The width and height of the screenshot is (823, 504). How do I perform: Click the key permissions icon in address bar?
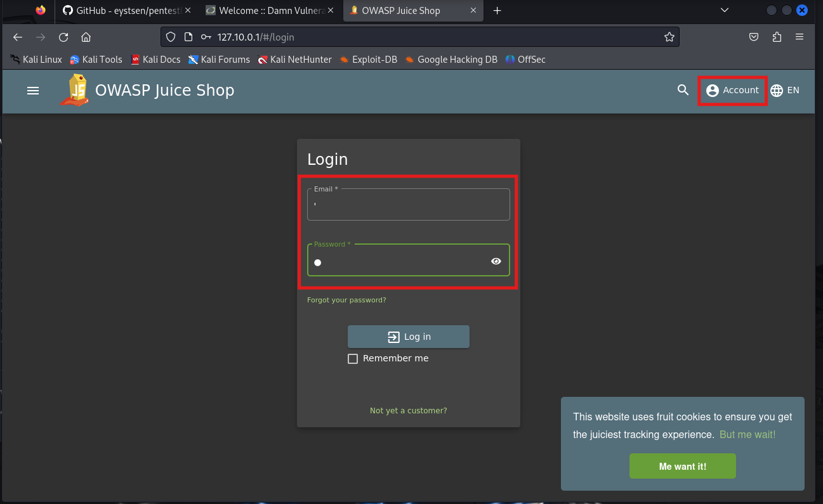[206, 37]
